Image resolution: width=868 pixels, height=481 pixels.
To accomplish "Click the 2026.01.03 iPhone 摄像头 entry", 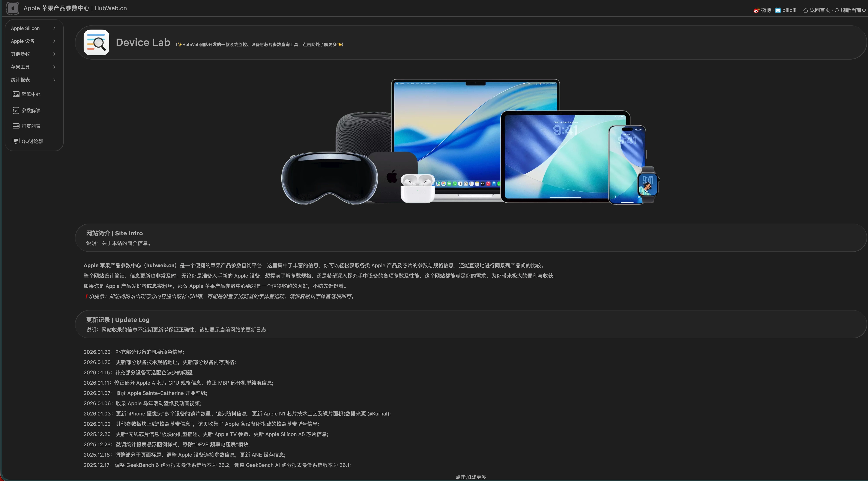I will pos(237,414).
